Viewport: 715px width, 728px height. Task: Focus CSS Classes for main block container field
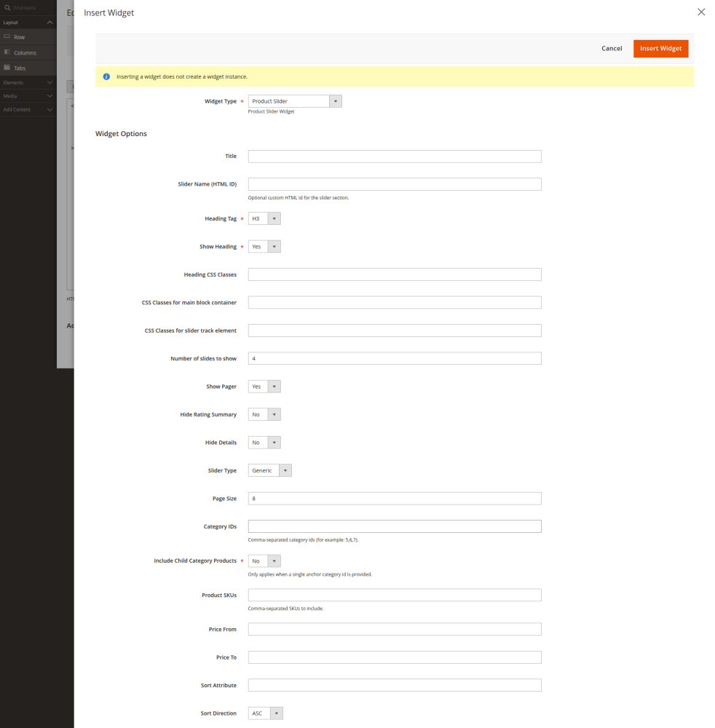(x=395, y=302)
